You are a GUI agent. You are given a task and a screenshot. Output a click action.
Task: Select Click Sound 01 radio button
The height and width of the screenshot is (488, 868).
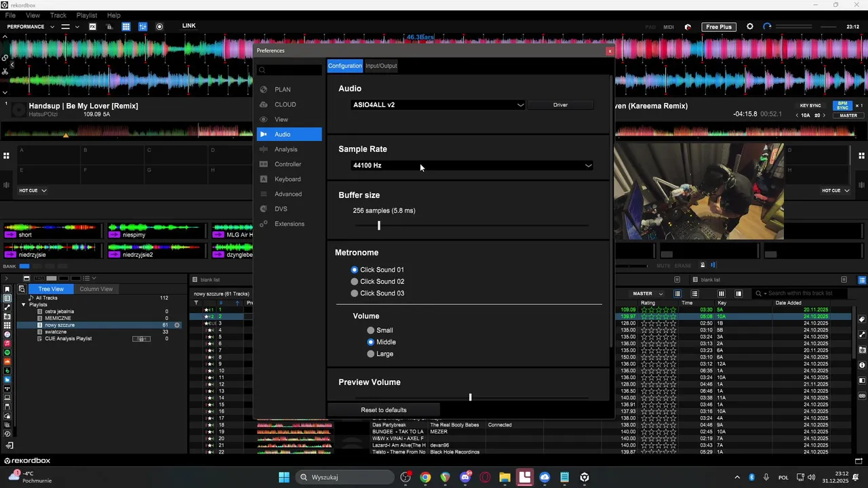coord(354,270)
